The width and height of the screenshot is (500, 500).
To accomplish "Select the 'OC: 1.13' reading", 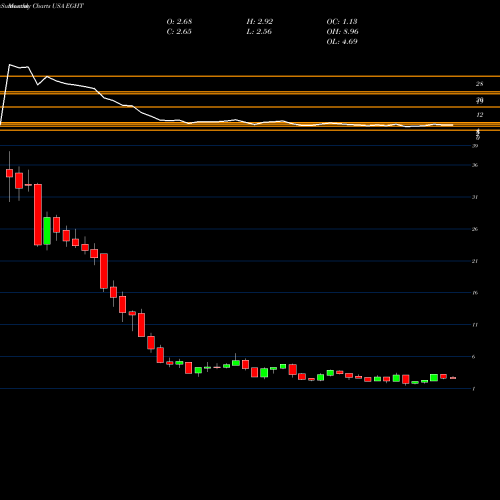I will tap(342, 22).
